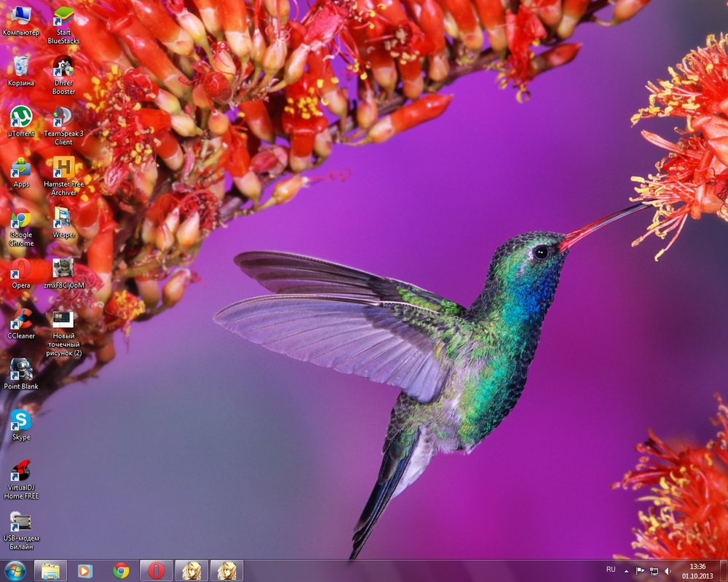Select the Корзина recycle bin icon
This screenshot has height=582, width=728.
20,66
